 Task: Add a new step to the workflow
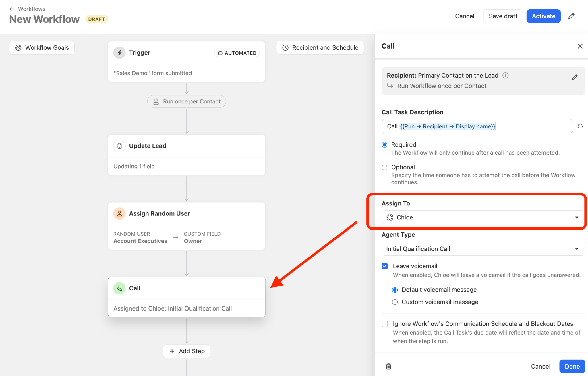click(x=187, y=351)
